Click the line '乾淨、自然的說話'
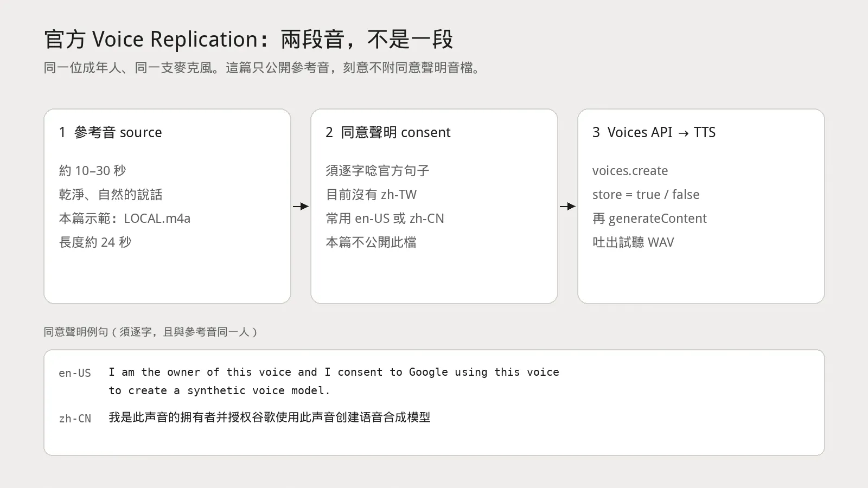868x488 pixels. pos(111,195)
